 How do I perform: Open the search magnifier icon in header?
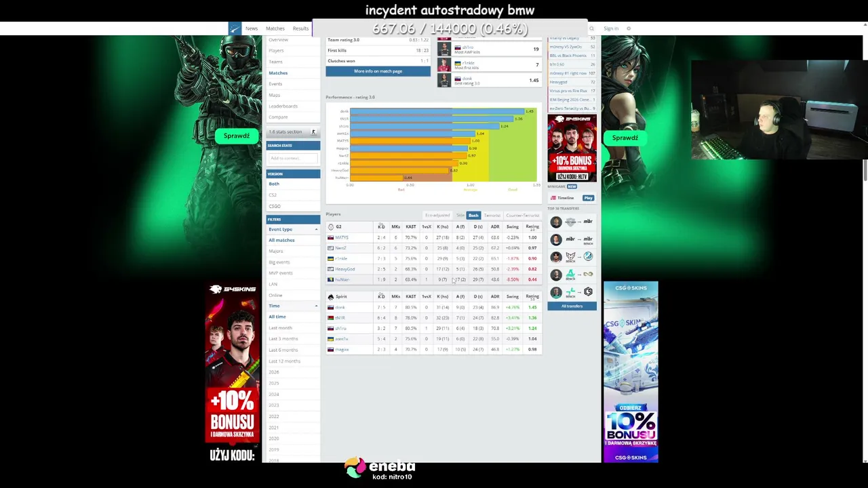tap(591, 28)
